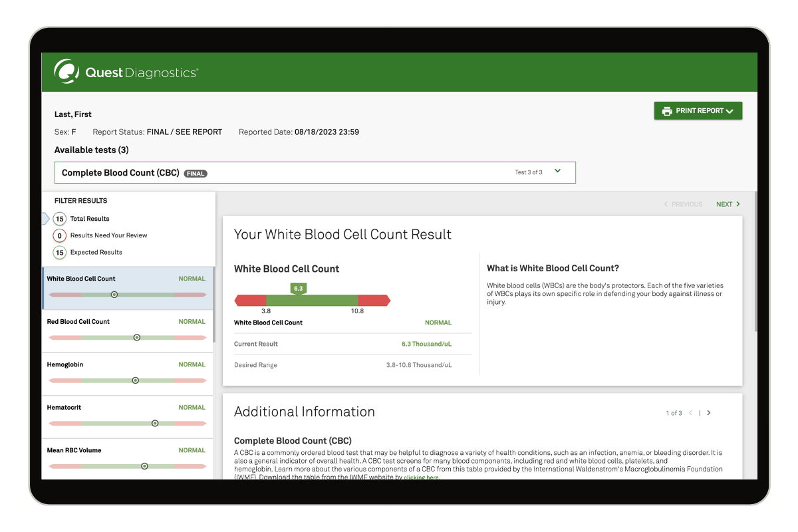Click the NEXT navigation link

click(725, 204)
